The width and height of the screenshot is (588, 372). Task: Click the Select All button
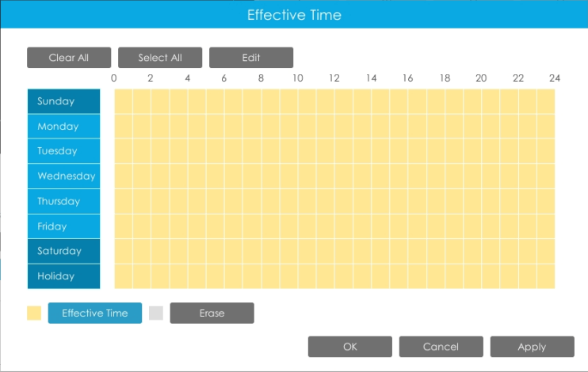pos(160,58)
